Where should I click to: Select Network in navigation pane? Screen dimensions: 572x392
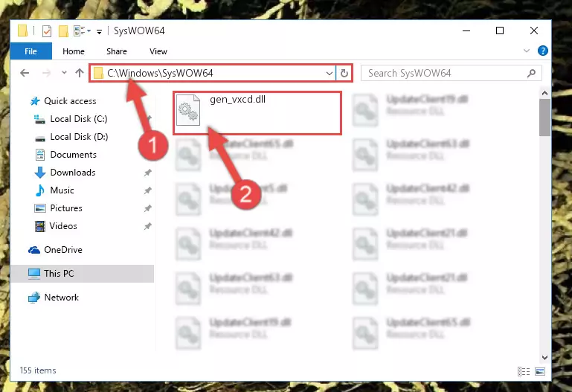point(61,298)
